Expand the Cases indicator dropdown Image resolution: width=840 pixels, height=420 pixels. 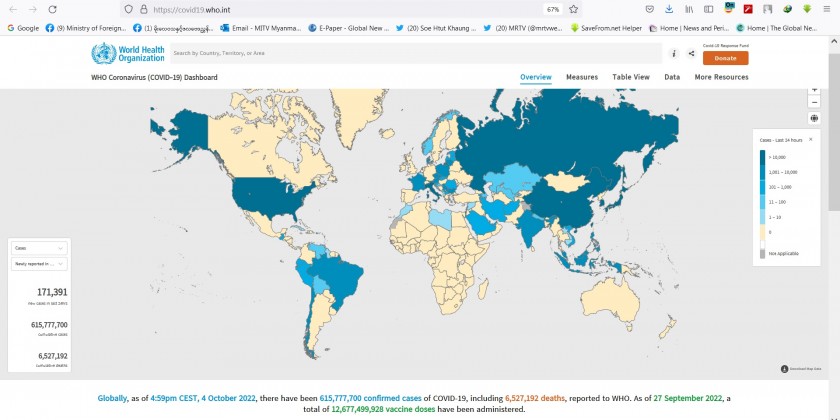40,247
